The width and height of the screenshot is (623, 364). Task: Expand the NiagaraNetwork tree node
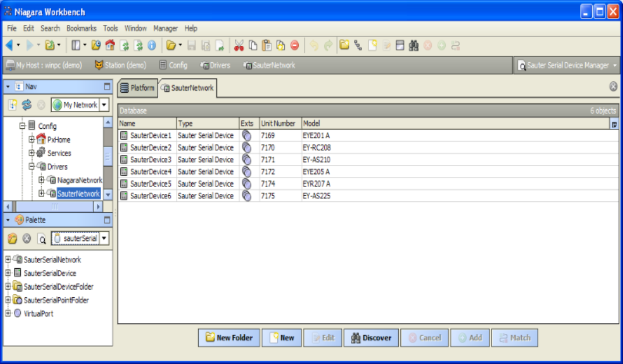(x=41, y=180)
